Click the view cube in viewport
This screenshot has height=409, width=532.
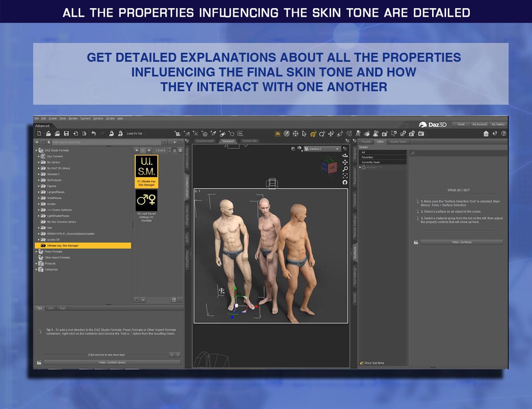[x=329, y=166]
